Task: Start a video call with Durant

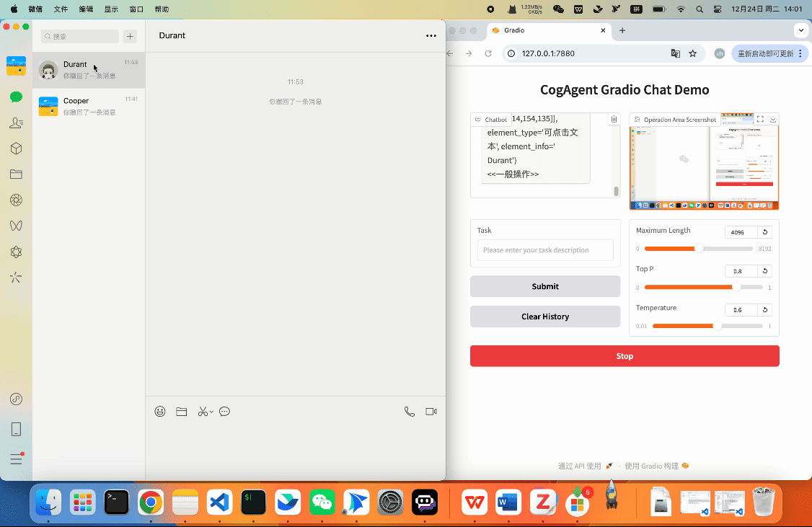Action: pos(431,412)
